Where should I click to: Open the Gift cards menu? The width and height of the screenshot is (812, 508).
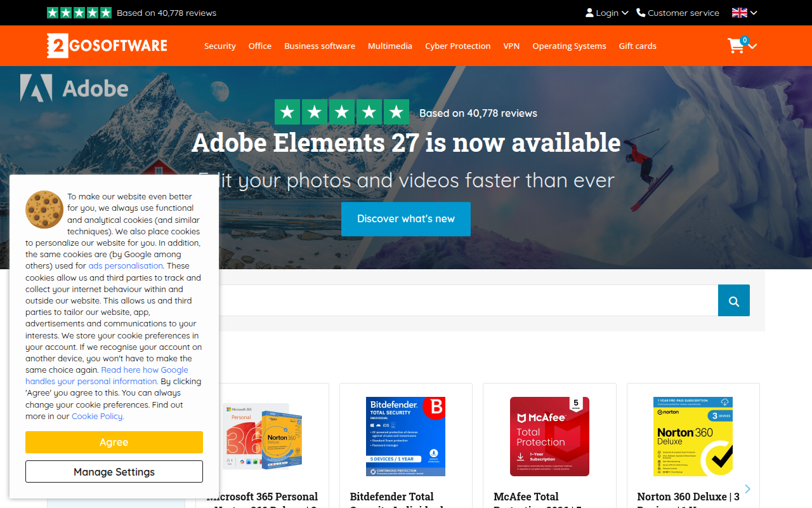[638, 46]
